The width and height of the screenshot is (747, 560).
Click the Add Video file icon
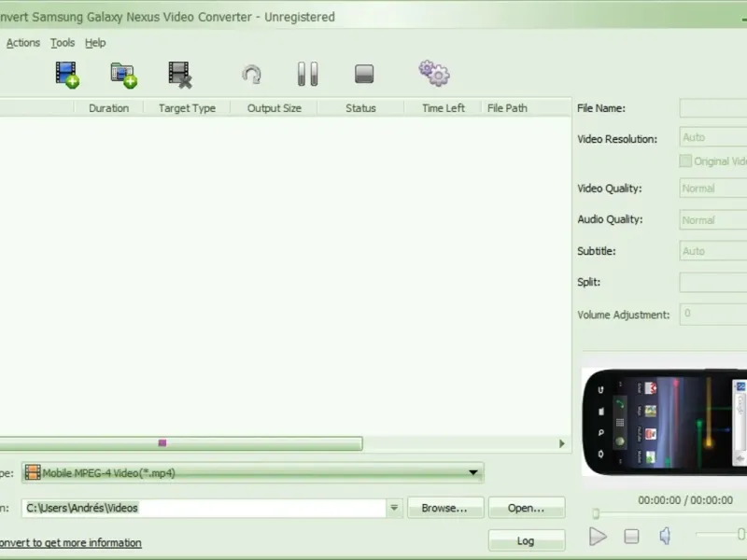(67, 75)
